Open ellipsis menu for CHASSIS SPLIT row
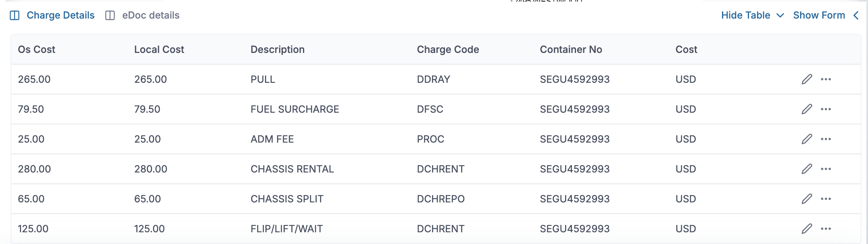Viewport: 868px width, 244px height. 826,199
